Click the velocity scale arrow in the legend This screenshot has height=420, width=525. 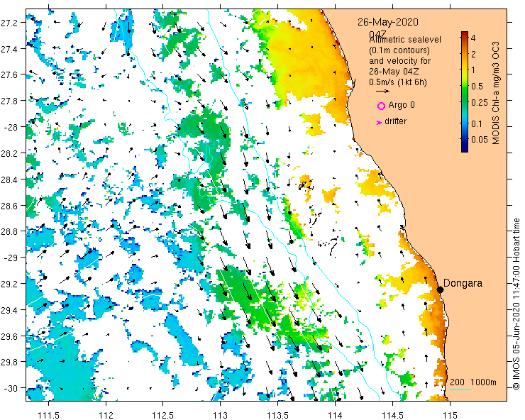pos(382,91)
